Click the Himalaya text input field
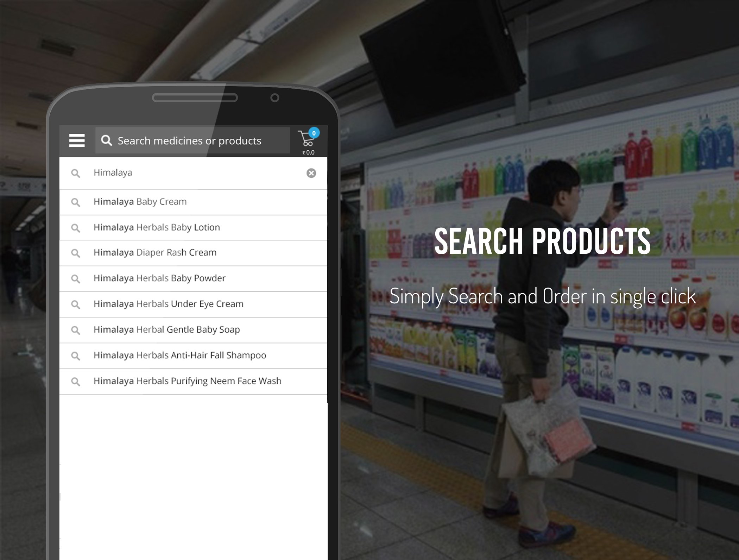This screenshot has height=560, width=739. pos(197,173)
